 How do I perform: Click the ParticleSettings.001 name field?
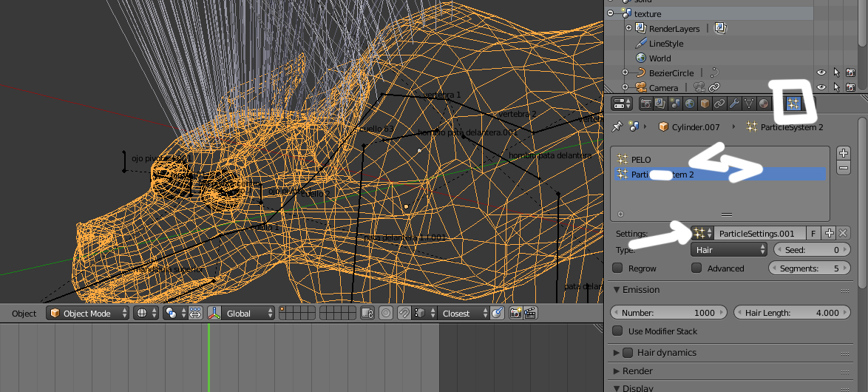pyautogui.click(x=760, y=234)
